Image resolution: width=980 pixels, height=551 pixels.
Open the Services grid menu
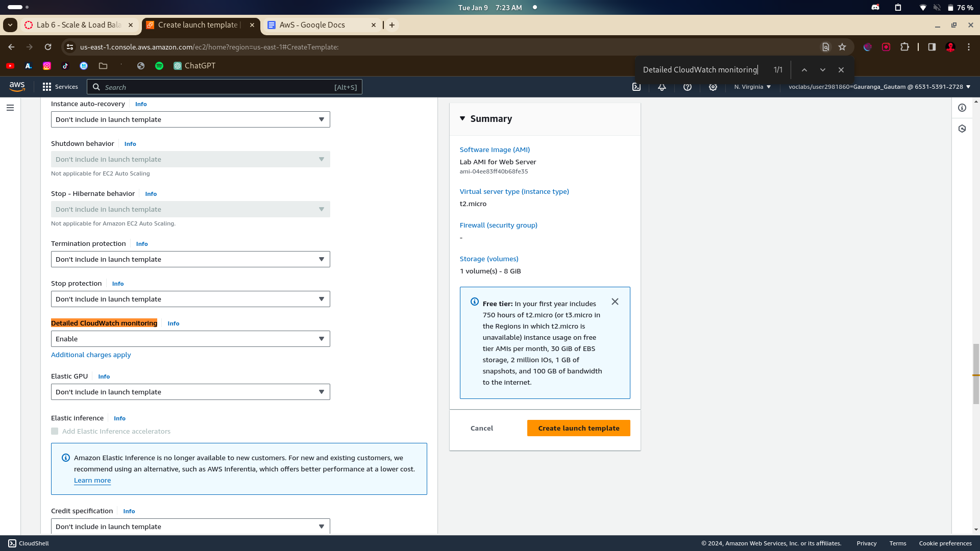coord(60,87)
